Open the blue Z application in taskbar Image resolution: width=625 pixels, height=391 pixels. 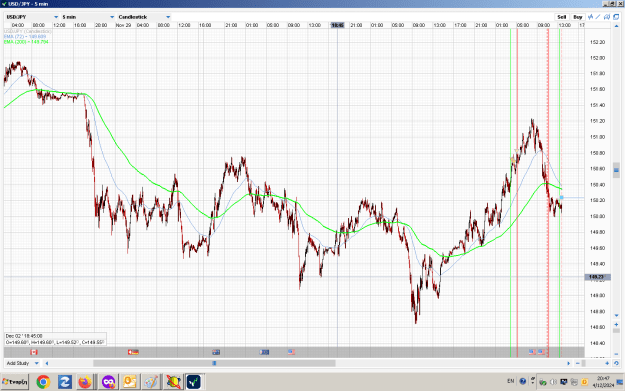coord(65,382)
